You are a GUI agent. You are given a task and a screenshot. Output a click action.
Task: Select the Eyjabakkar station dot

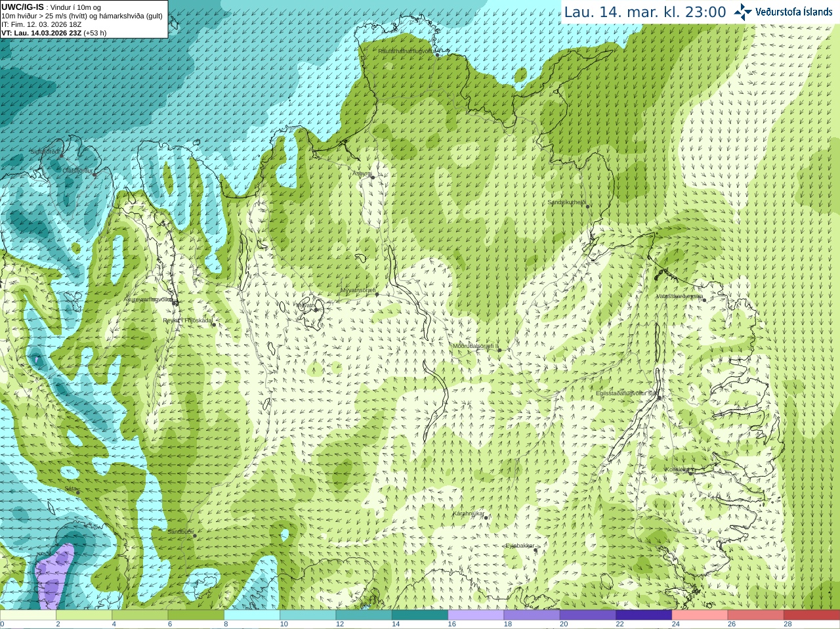[536, 550]
